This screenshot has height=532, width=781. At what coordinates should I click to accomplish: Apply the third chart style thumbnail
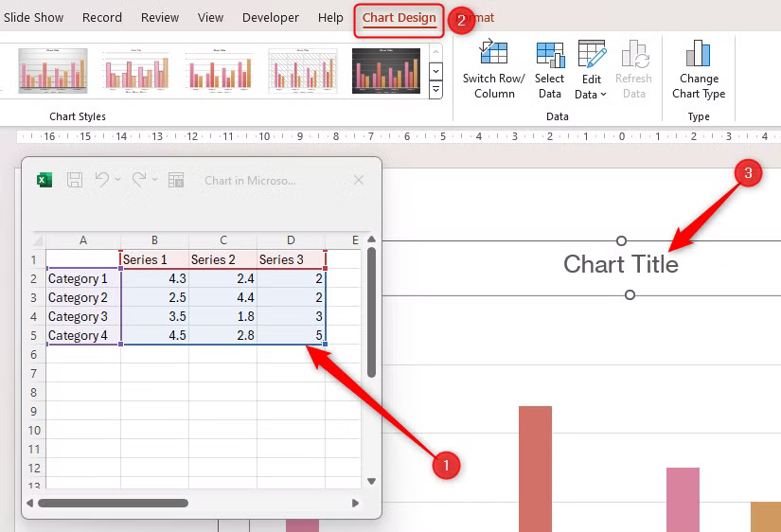220,71
